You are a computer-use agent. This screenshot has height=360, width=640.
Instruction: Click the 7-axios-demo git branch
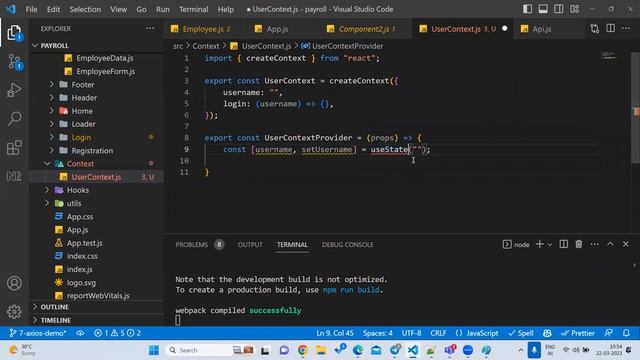point(38,333)
